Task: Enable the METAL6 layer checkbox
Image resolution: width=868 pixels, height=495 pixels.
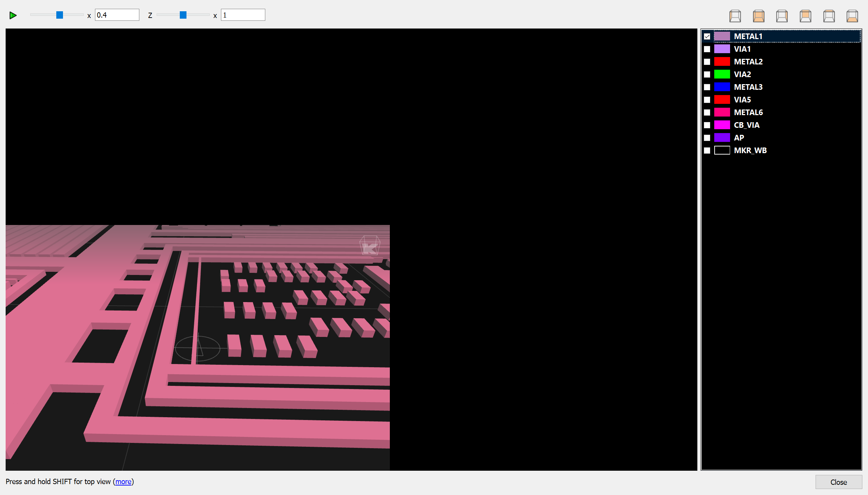Action: tap(707, 112)
